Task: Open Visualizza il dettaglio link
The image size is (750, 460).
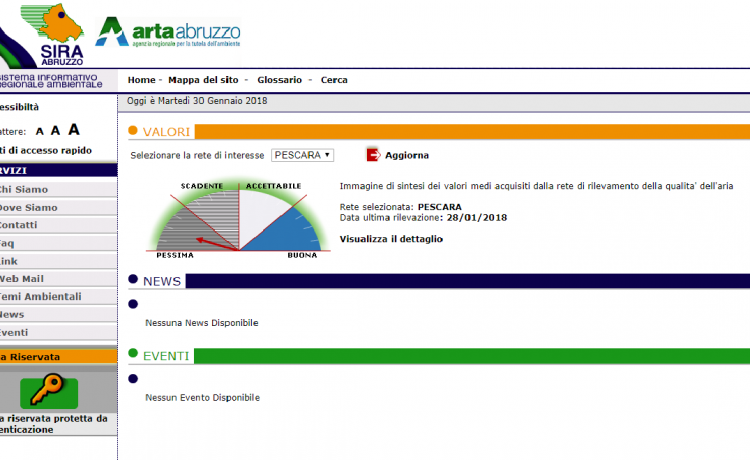Action: pyautogui.click(x=391, y=239)
